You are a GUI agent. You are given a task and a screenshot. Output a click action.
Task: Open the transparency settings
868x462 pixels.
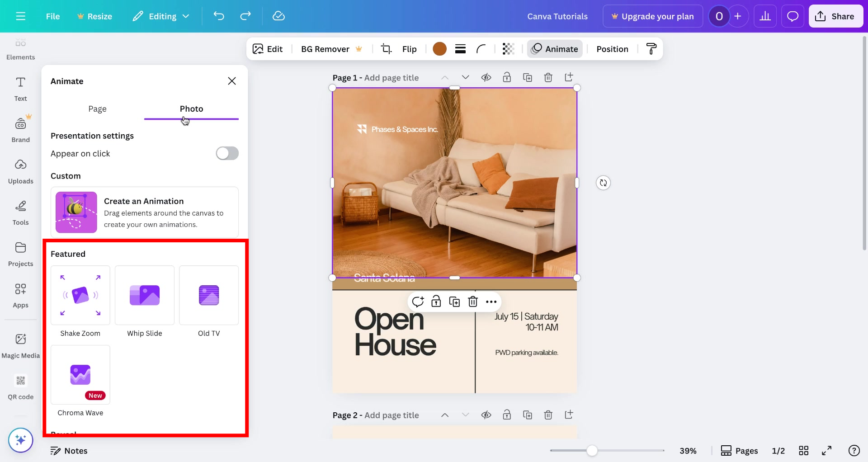[508, 49]
